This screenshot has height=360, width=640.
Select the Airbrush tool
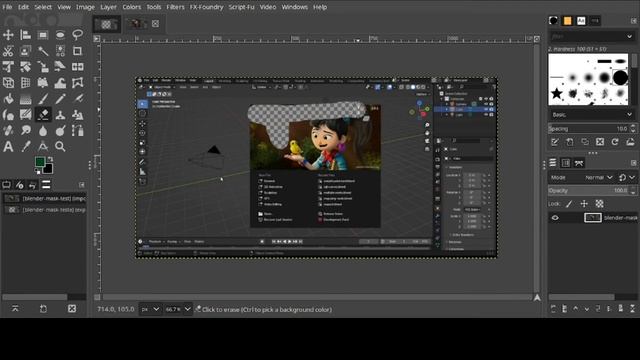click(78, 99)
